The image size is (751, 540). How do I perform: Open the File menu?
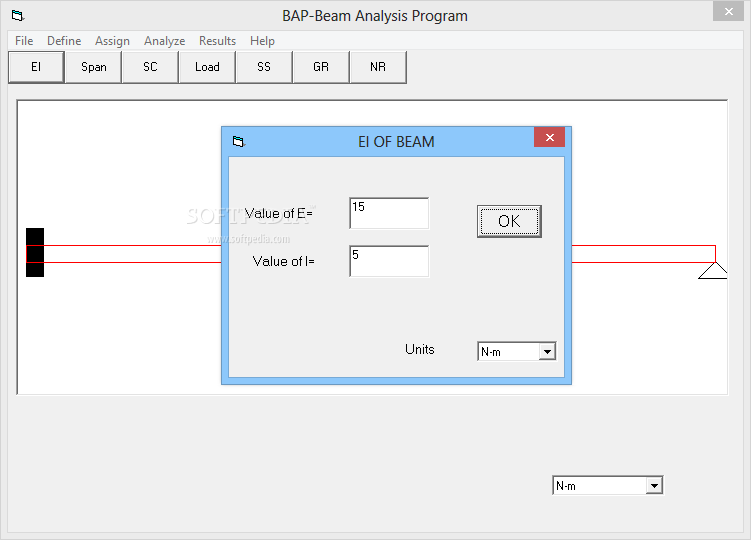coord(24,41)
